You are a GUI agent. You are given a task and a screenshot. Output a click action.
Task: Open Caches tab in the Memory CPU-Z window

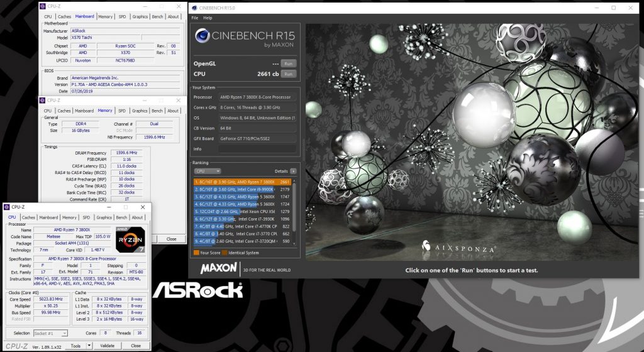(x=64, y=111)
